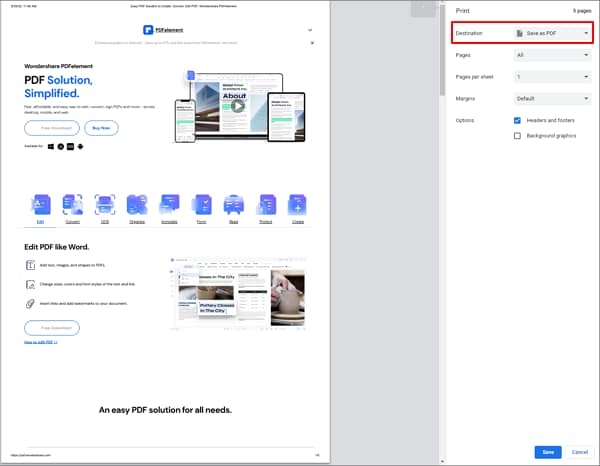Click the iOS platform icon
Viewport: 600px width, 466px height.
70,147
